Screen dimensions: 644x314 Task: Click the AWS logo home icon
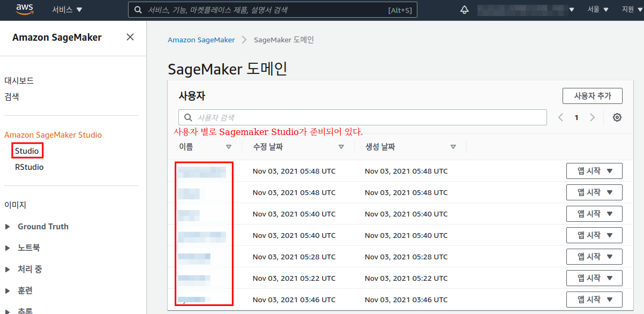click(x=25, y=9)
